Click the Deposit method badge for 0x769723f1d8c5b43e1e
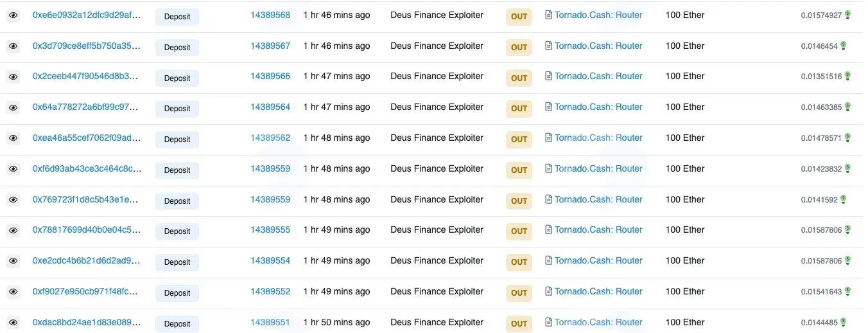The width and height of the screenshot is (868, 333). pos(177,201)
